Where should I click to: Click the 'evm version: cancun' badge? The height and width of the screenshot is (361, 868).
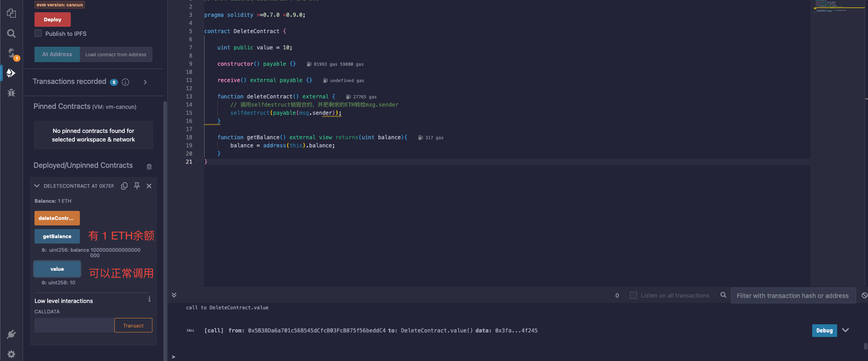click(x=60, y=5)
